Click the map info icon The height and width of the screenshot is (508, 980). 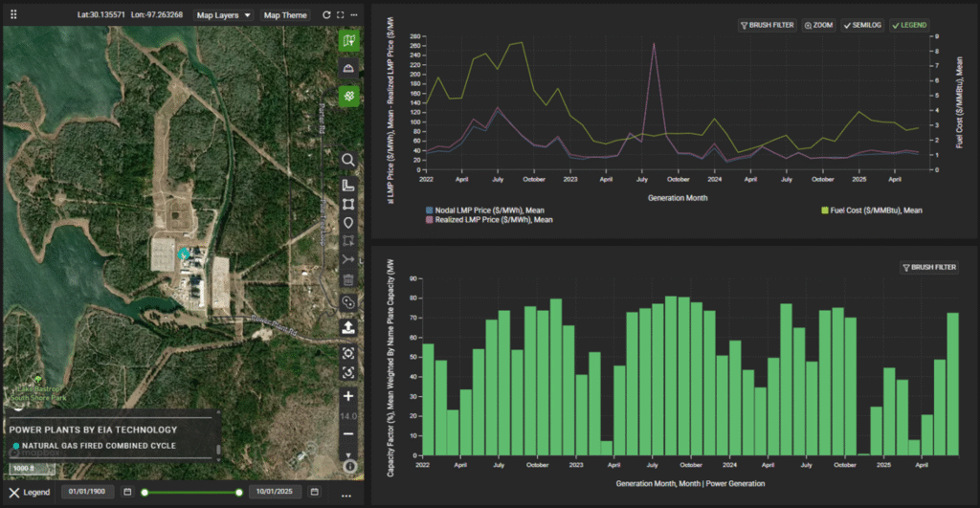pos(349,466)
